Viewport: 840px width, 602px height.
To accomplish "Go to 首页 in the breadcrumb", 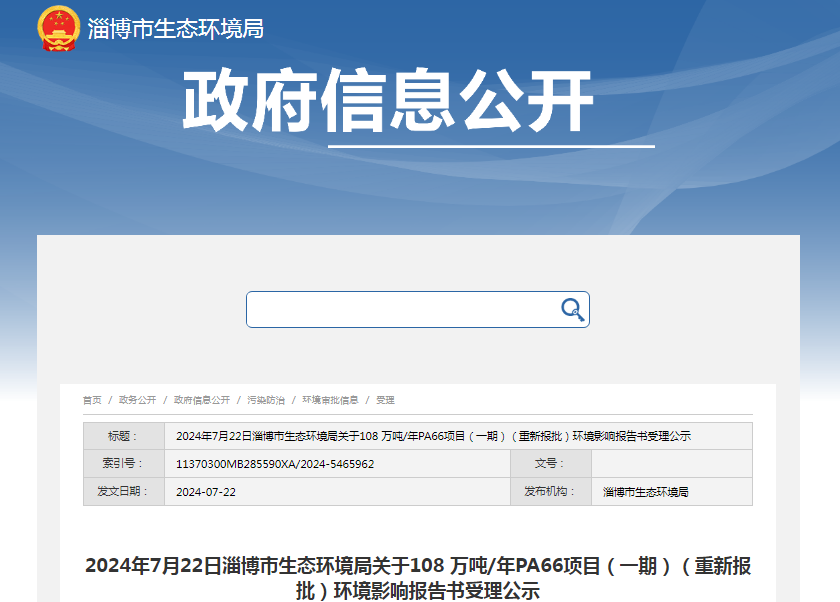I will pos(92,400).
